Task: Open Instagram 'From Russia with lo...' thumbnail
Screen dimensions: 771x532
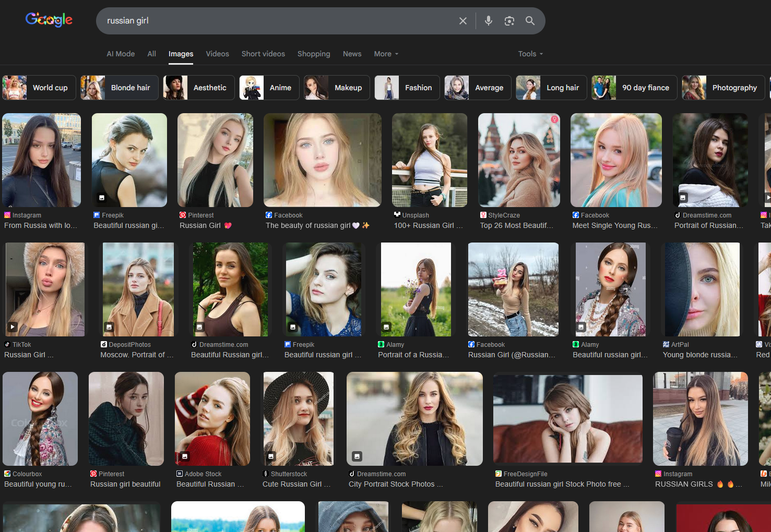Action: point(42,160)
